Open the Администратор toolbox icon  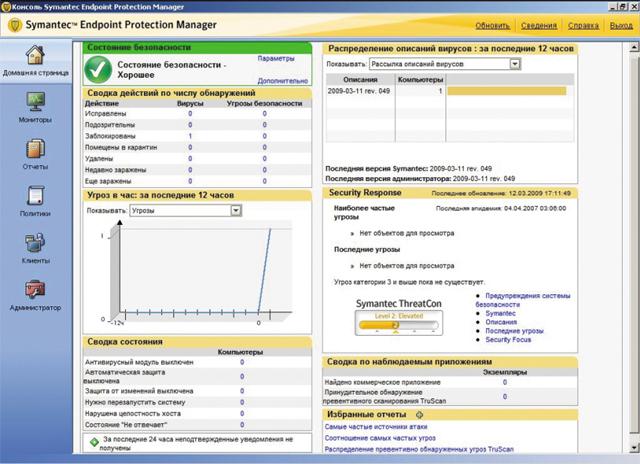coord(35,289)
